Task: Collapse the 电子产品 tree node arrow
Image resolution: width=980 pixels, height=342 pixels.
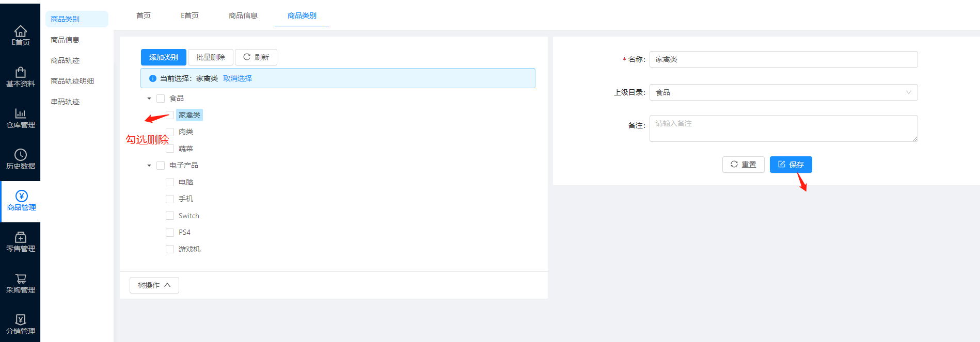Action: [149, 166]
